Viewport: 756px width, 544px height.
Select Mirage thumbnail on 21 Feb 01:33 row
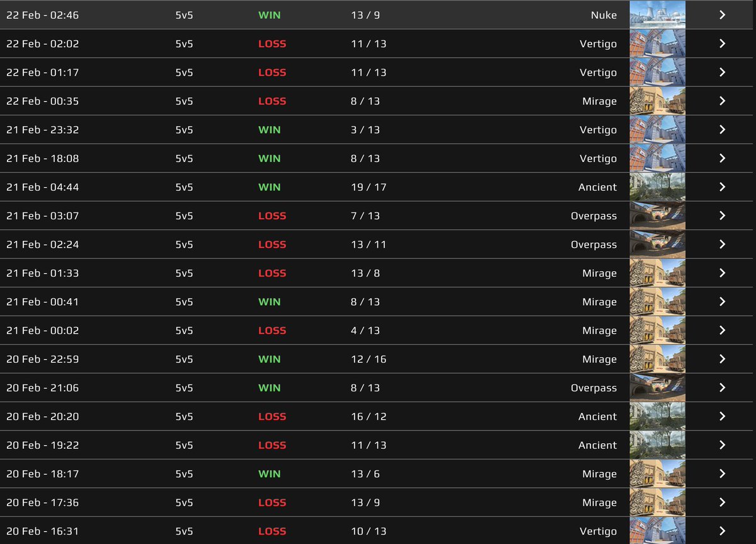pyautogui.click(x=657, y=273)
